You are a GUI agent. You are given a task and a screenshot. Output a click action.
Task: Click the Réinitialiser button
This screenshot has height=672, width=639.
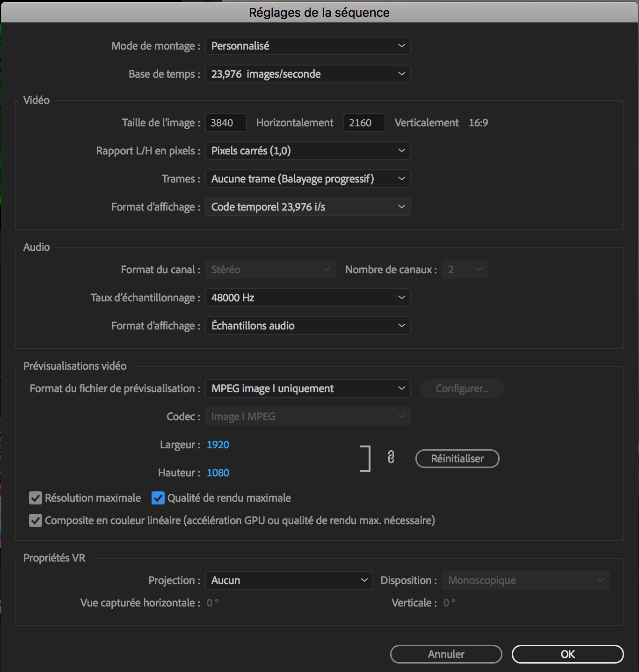coord(457,459)
